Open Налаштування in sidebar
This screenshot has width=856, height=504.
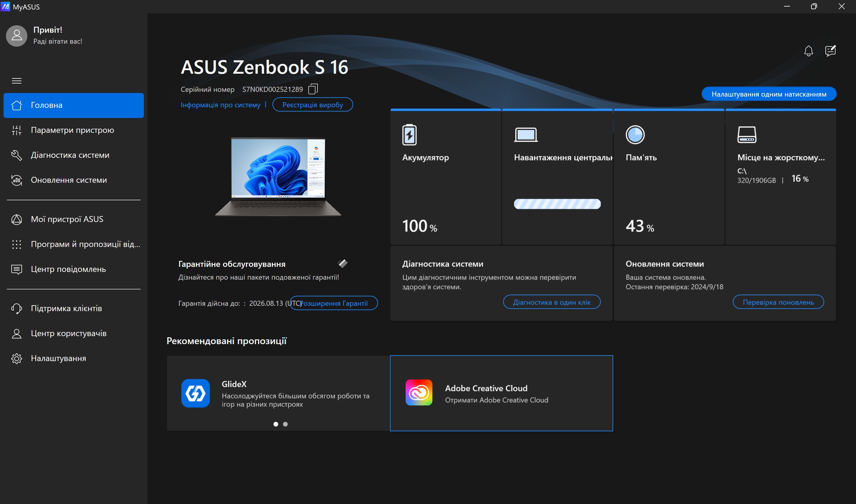[x=74, y=358]
